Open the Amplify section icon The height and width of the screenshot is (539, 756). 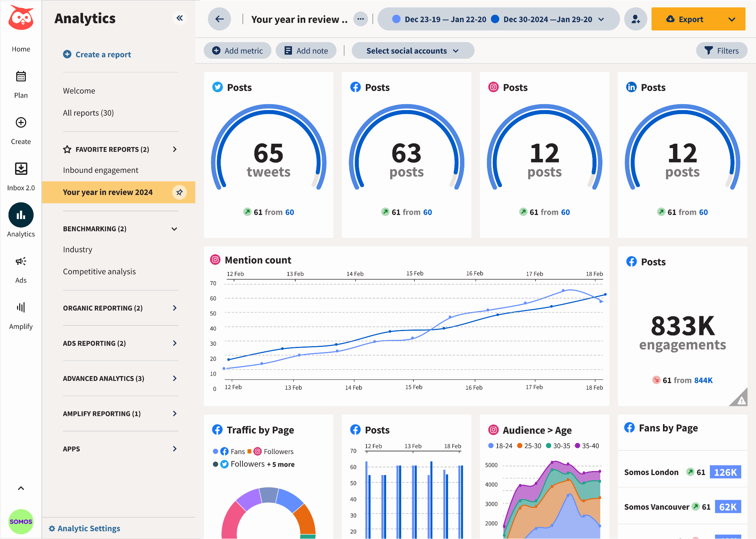(x=21, y=307)
